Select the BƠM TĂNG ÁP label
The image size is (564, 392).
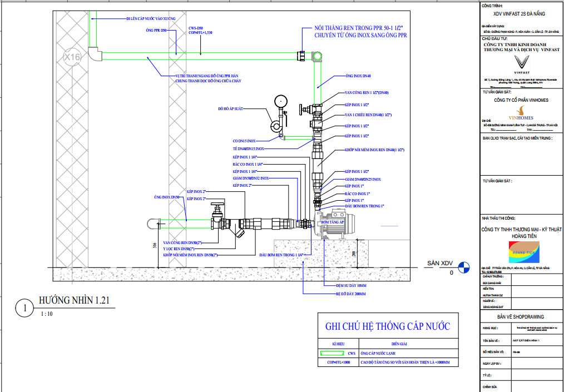tap(334, 222)
